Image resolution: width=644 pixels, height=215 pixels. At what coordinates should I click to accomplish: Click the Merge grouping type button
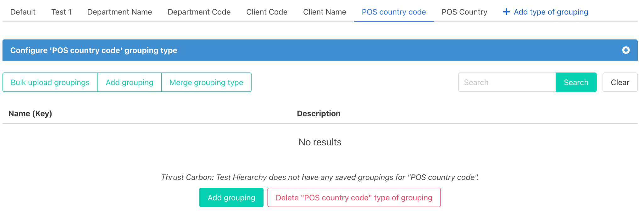tap(206, 82)
